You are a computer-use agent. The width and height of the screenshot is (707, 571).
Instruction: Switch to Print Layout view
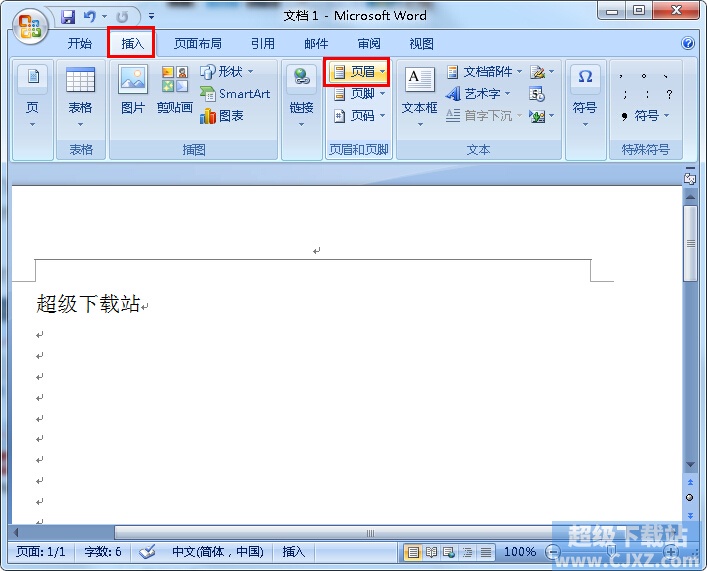click(x=413, y=552)
